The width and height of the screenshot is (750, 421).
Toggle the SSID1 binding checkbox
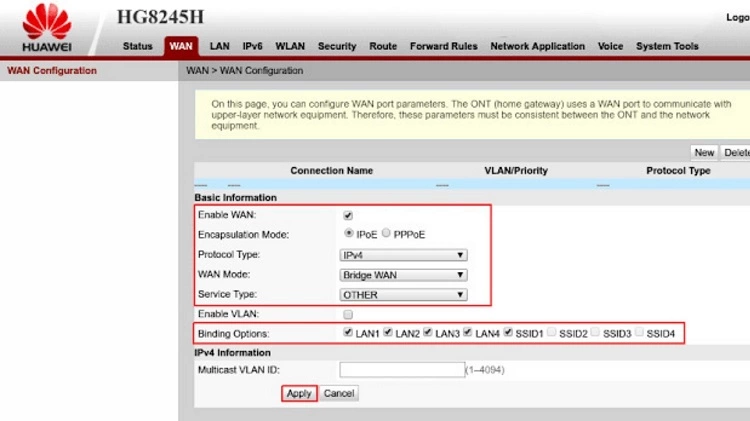click(x=508, y=332)
